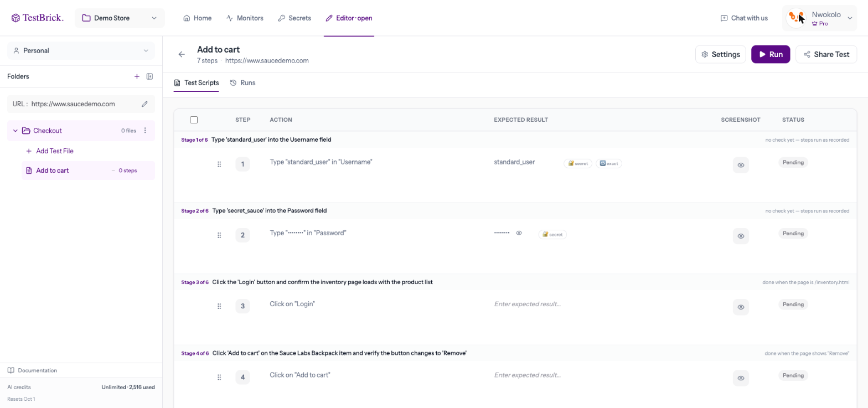The image size is (868, 408).
Task: Click Share Test button
Action: (826, 54)
